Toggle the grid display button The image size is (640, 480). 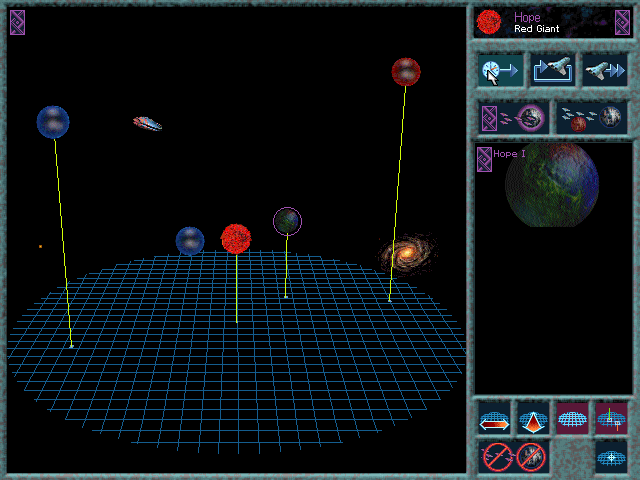(572, 418)
